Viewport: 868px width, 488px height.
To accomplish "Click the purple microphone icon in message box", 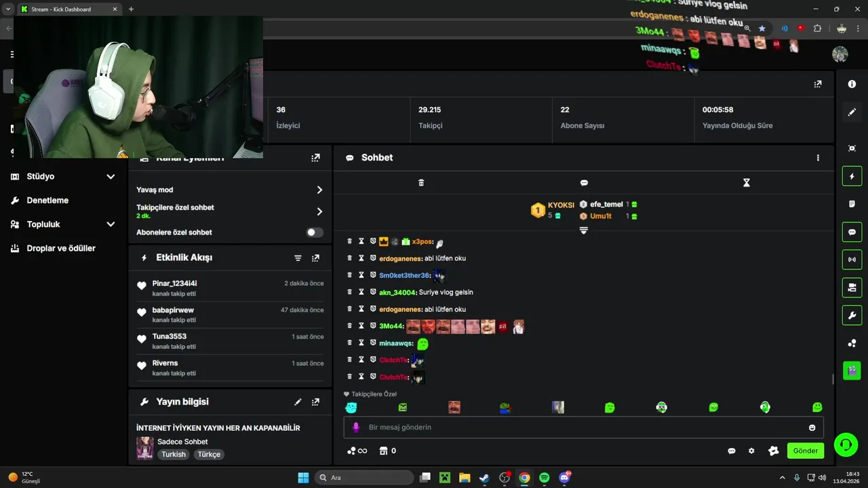I will [355, 428].
